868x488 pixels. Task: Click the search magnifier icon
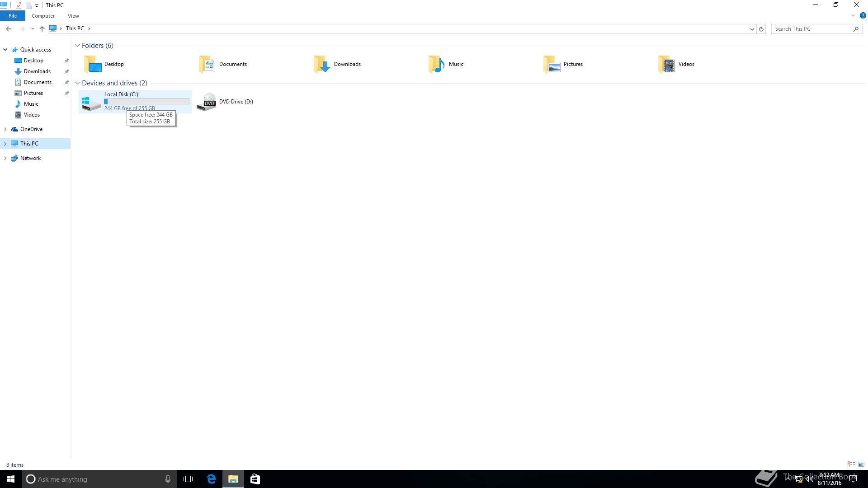click(856, 29)
